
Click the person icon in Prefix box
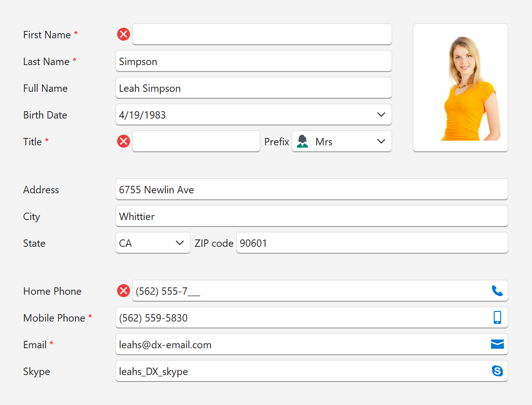[x=302, y=142]
